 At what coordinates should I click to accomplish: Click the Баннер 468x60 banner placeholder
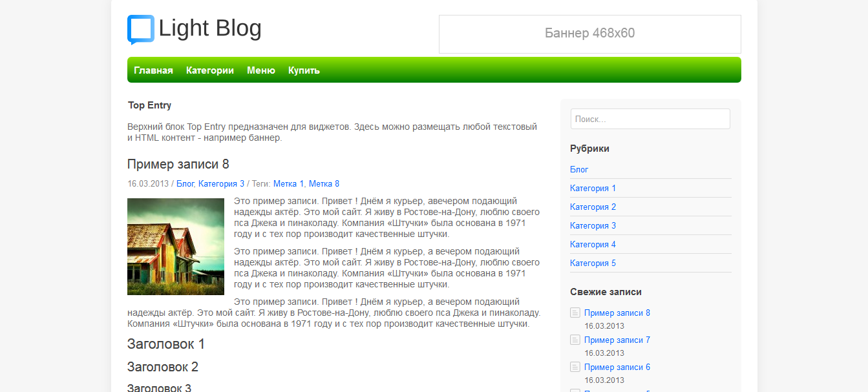[590, 34]
